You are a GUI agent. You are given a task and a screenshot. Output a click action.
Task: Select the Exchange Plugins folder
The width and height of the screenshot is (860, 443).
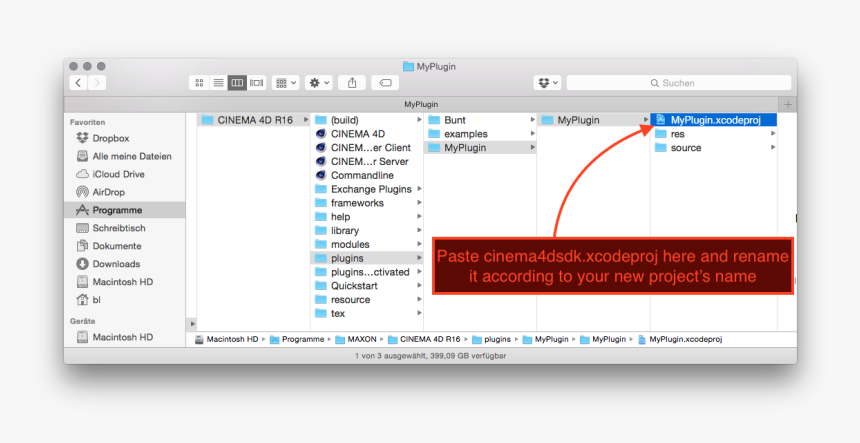coord(367,189)
